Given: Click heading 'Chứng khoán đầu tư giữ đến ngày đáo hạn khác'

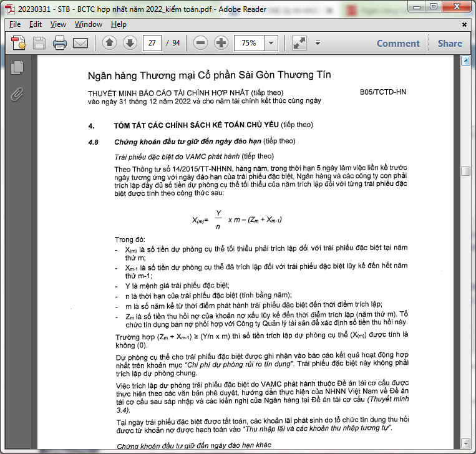Looking at the screenshot, I should [194, 445].
